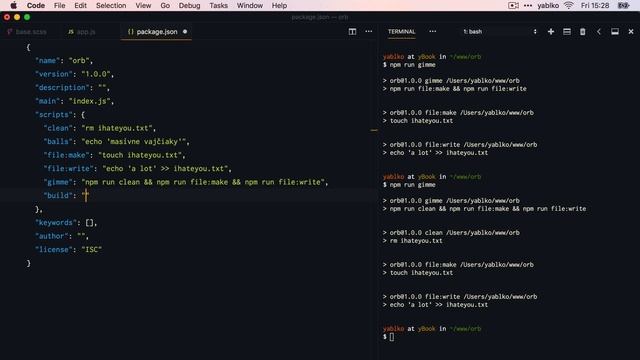This screenshot has width=640, height=360.
Task: Click the "main": "index.js" line
Action: [75, 101]
